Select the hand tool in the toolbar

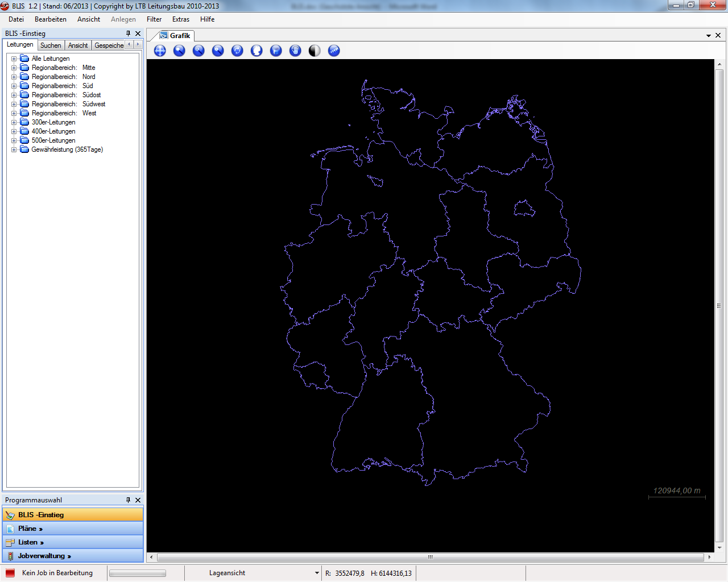295,51
